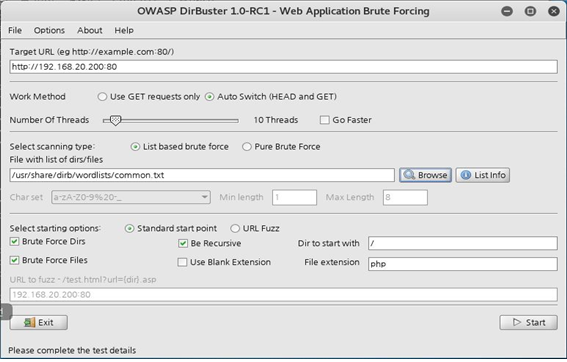Click the wordlist file path field
The width and height of the screenshot is (567, 362).
pyautogui.click(x=202, y=175)
